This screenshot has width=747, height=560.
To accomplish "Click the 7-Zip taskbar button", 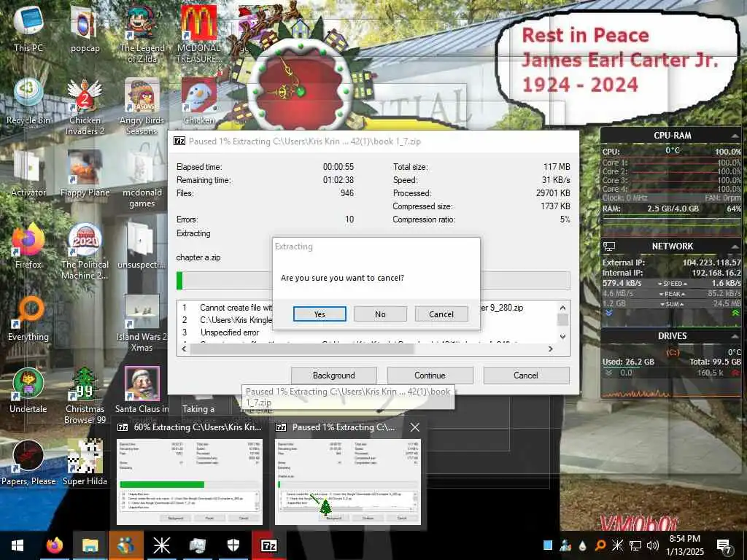I will coord(268,545).
